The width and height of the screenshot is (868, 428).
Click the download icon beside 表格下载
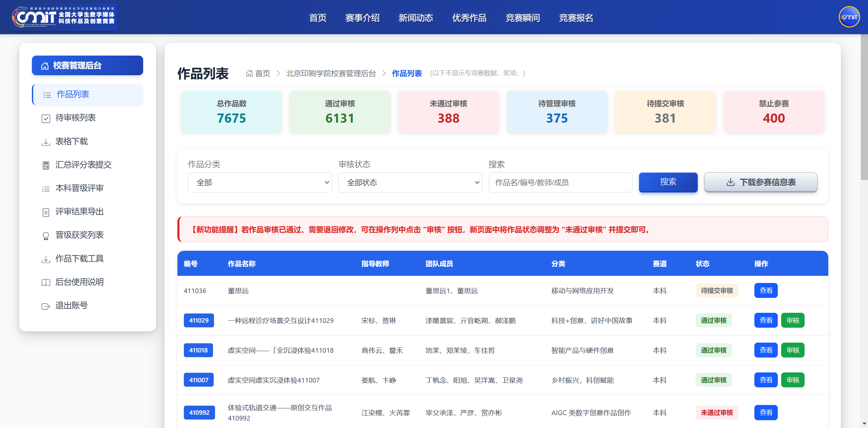click(x=46, y=142)
